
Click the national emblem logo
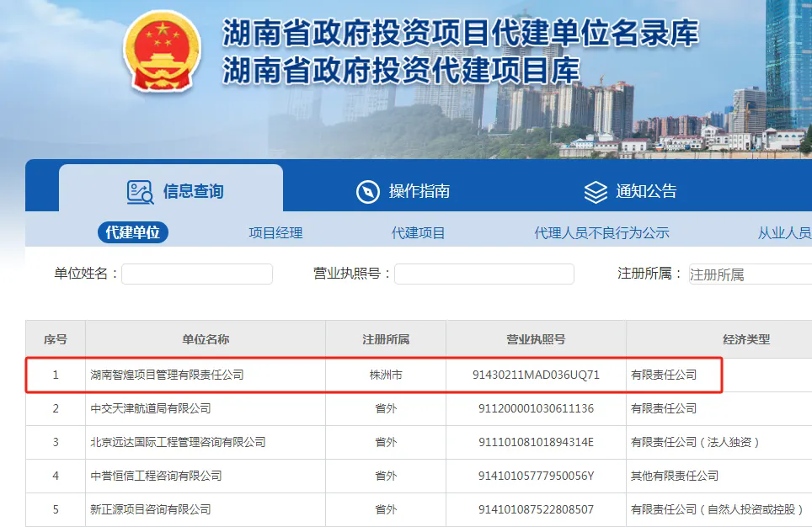click(163, 52)
